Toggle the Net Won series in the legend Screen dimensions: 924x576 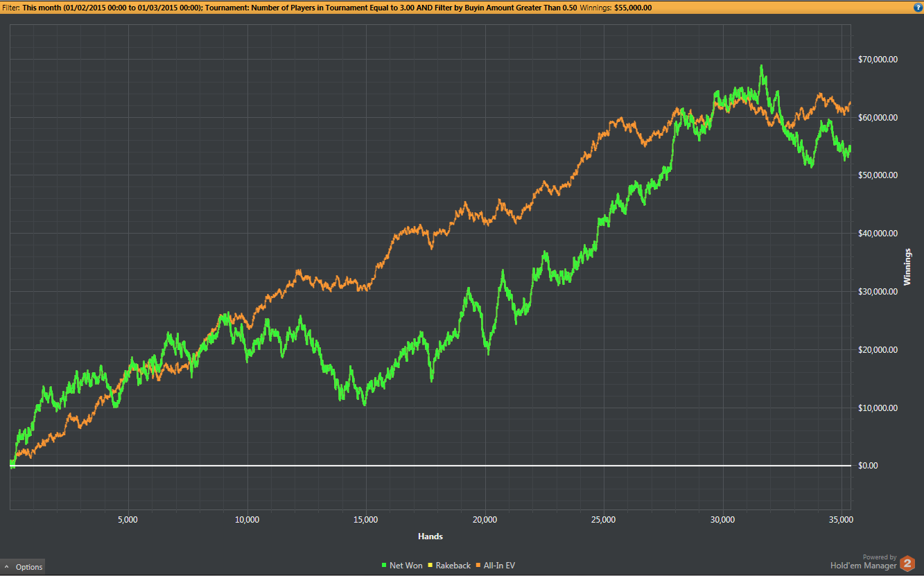(402, 566)
